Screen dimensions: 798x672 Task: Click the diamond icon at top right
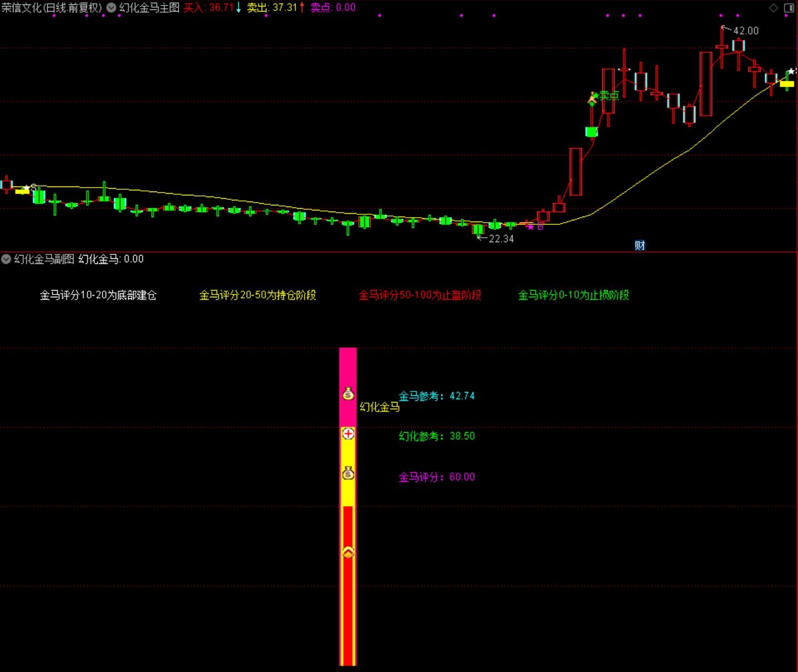point(774,8)
